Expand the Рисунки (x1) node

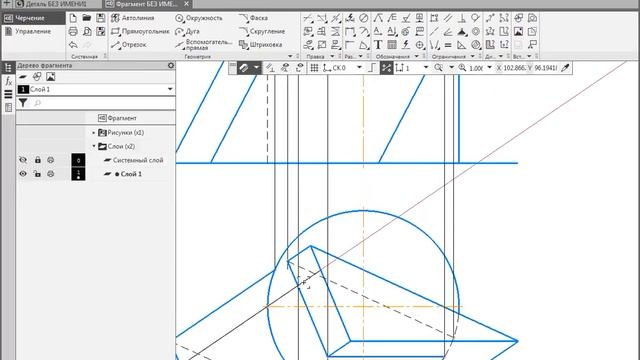pos(93,133)
